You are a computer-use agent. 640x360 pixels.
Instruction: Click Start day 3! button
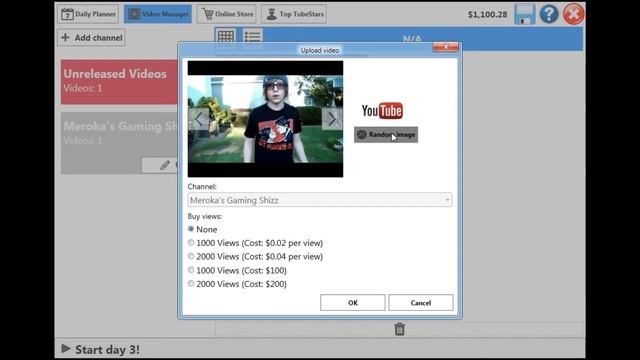pos(101,349)
